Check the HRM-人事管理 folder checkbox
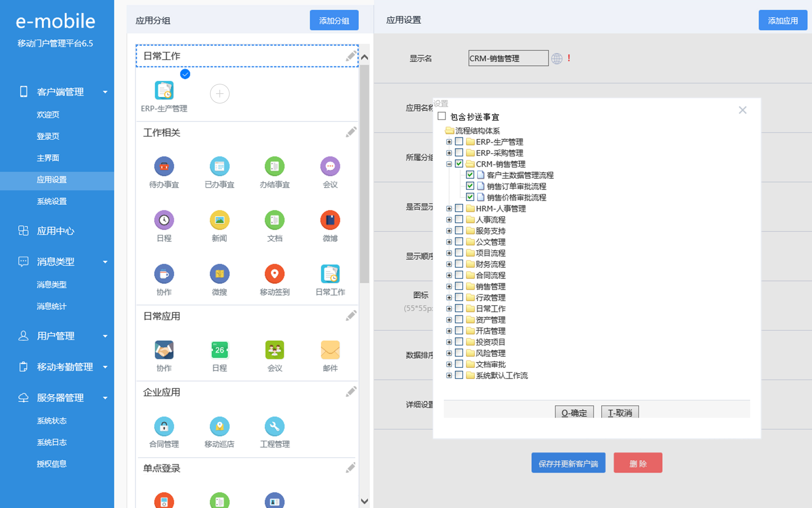Screen dimensions: 812x508 tap(459, 208)
